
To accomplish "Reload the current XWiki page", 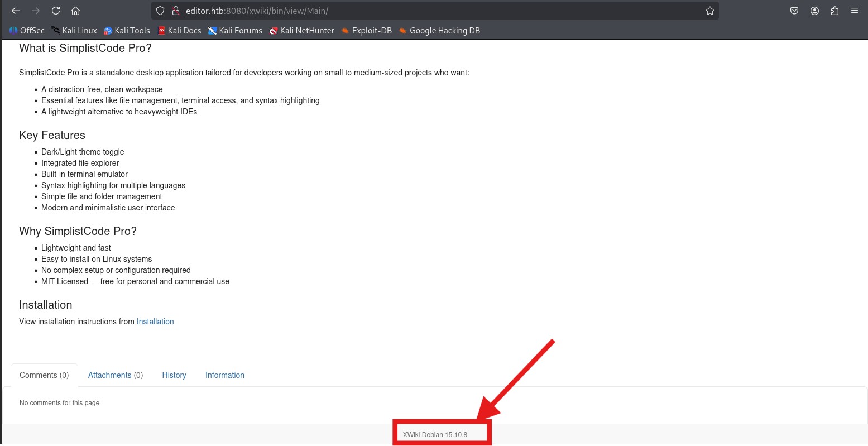I will pyautogui.click(x=56, y=11).
